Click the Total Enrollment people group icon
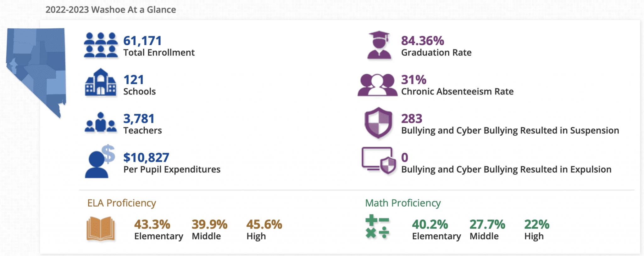The image size is (644, 256). (x=101, y=45)
